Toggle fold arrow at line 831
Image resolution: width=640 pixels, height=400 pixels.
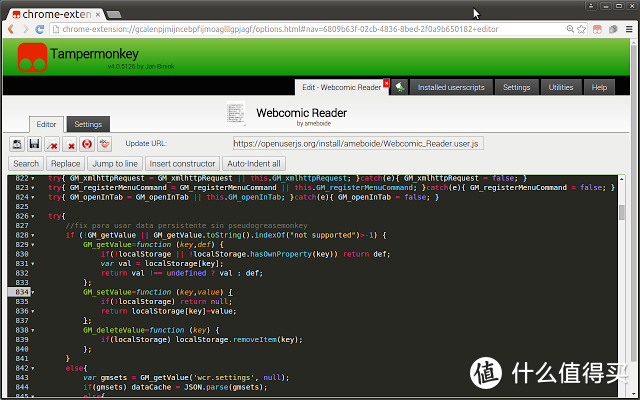click(33, 264)
